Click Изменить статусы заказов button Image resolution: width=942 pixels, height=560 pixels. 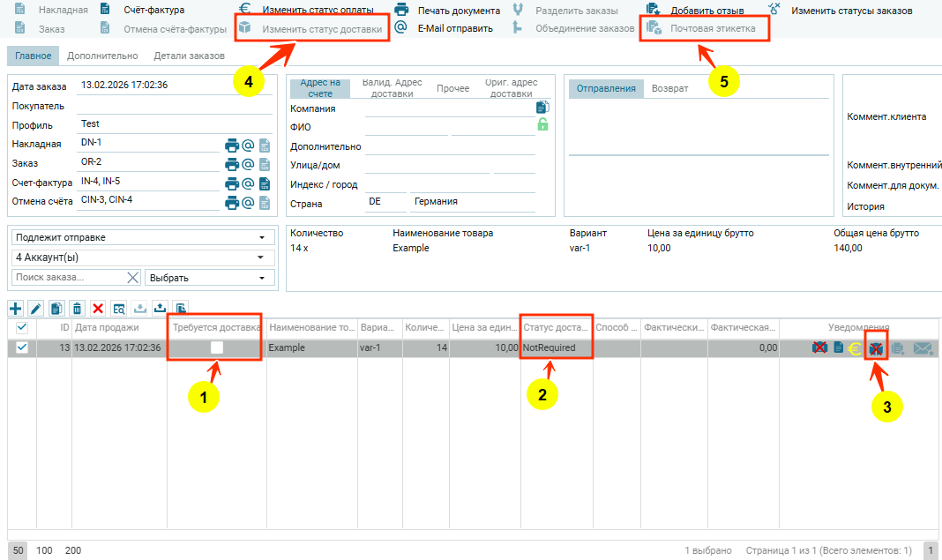pos(850,11)
